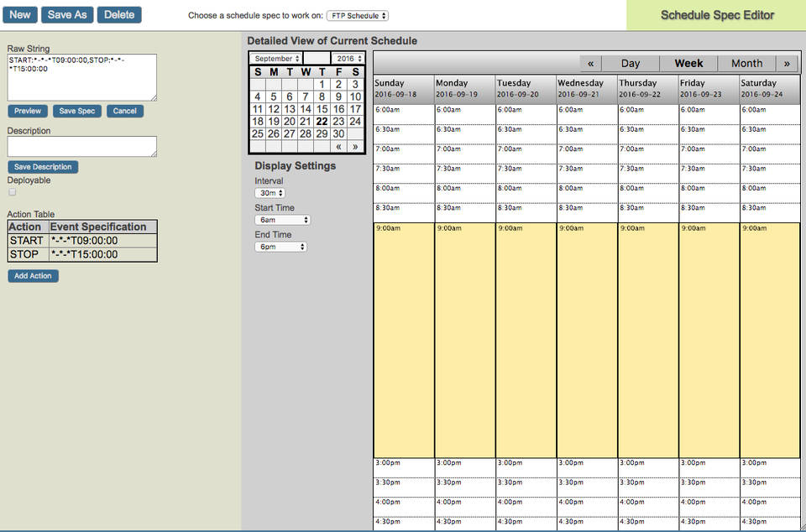Switch to the Month view tab
This screenshot has width=806, height=532.
click(x=746, y=63)
